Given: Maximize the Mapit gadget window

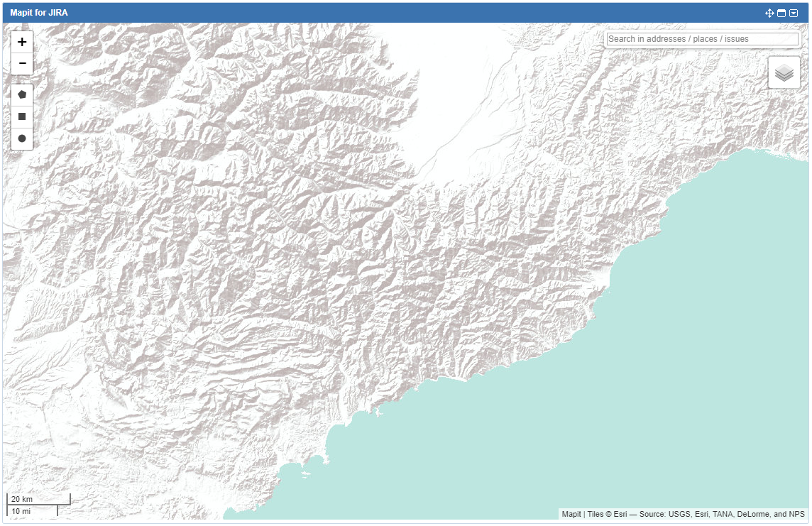Looking at the screenshot, I should [x=781, y=13].
